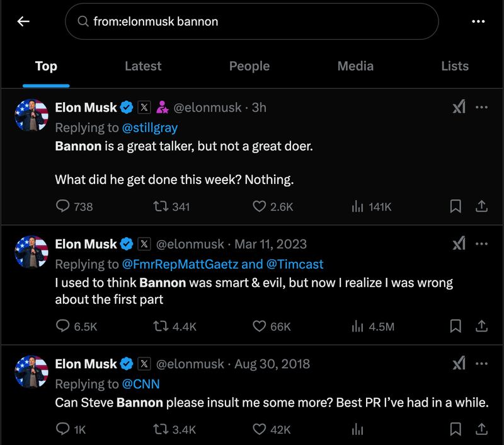Bookmark the March 11, 2023 tweet

[x=456, y=326]
